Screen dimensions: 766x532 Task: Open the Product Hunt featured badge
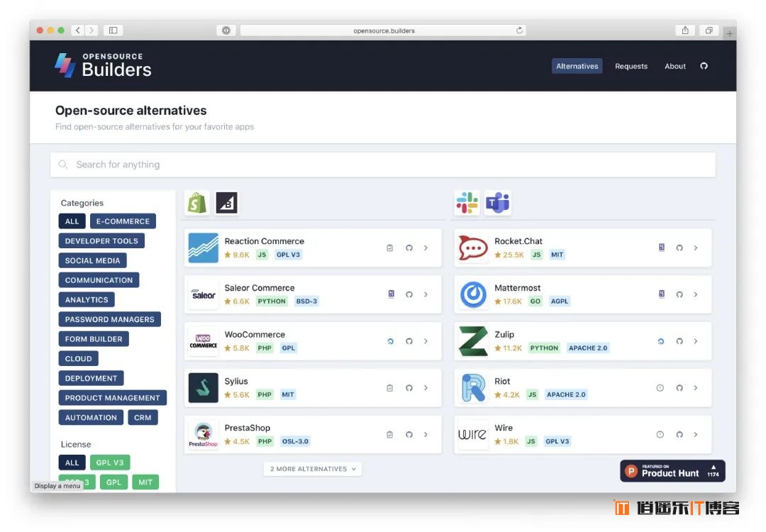[x=672, y=471]
